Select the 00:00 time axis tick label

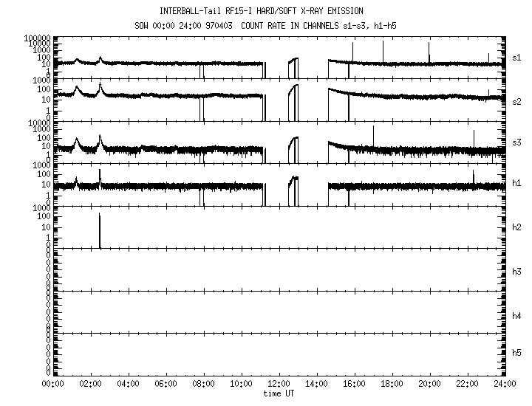(52, 385)
